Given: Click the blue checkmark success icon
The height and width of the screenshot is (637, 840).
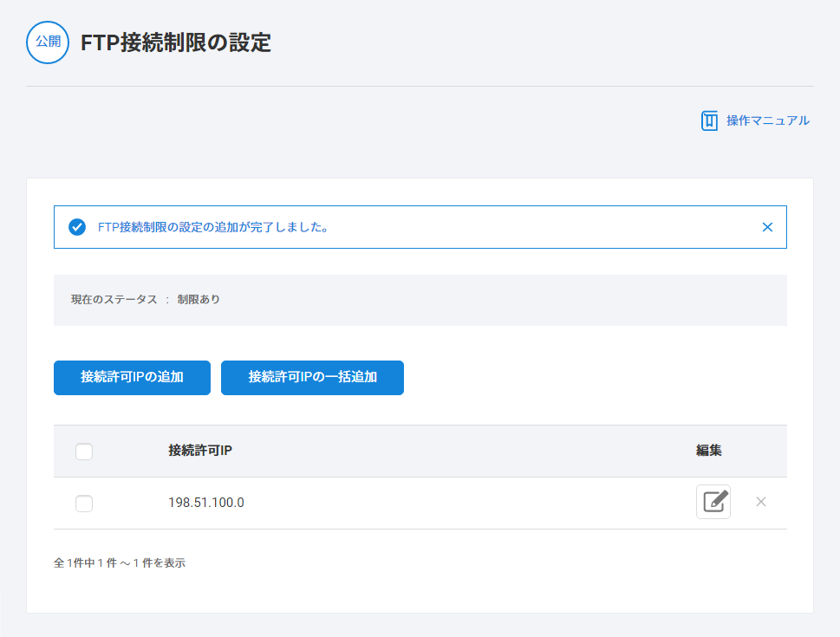Looking at the screenshot, I should coord(77,227).
